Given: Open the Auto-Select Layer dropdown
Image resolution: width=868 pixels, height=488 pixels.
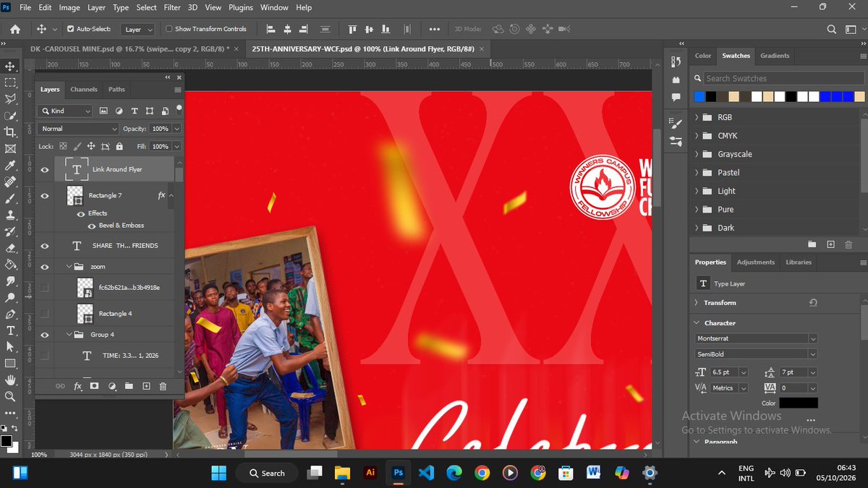Looking at the screenshot, I should tap(138, 30).
